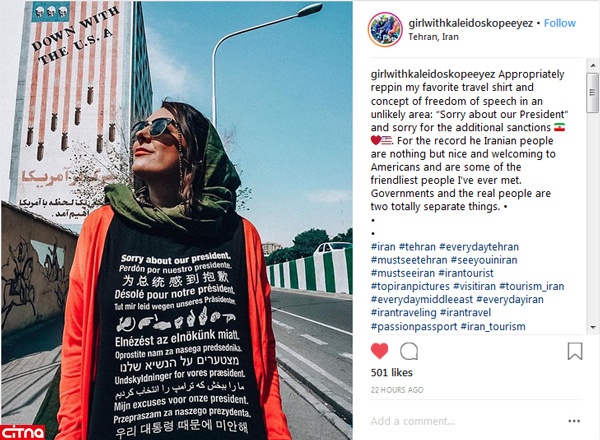600x440 pixels.
Task: Click the caption scrollbar thumb
Action: [x=592, y=92]
